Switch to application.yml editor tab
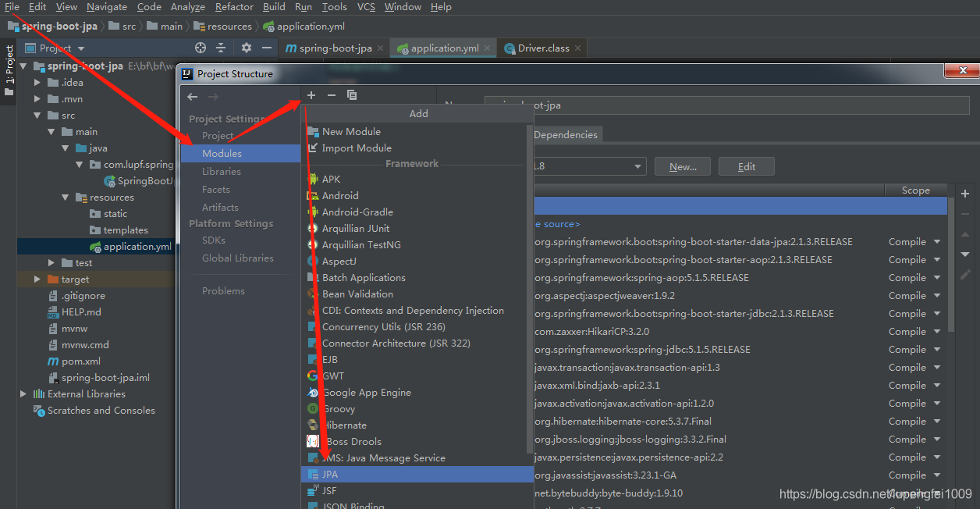This screenshot has width=980, height=509. tap(442, 48)
